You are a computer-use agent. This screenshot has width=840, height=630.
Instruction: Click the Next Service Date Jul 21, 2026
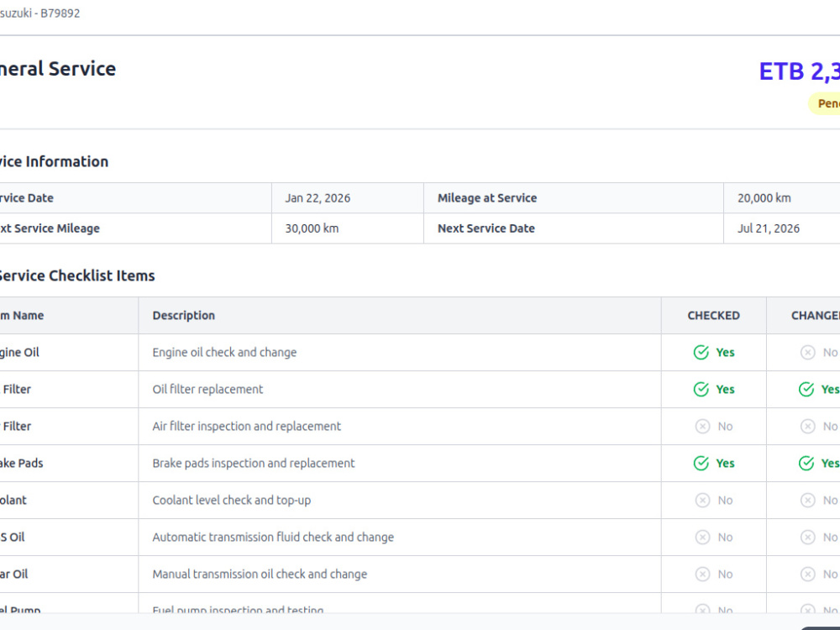[x=769, y=228]
